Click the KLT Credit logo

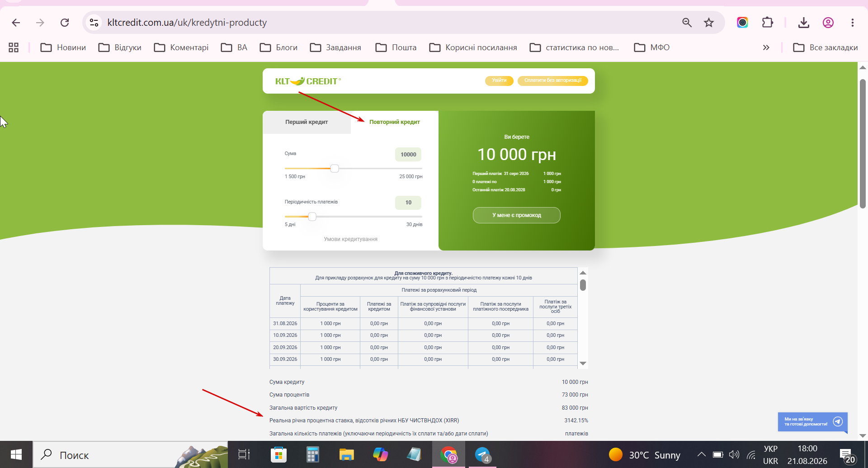point(308,81)
